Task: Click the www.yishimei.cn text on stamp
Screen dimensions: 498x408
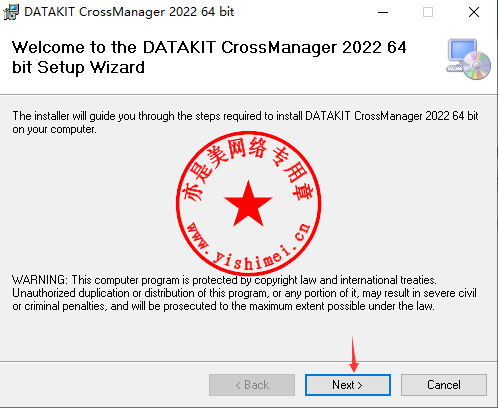Action: click(248, 247)
